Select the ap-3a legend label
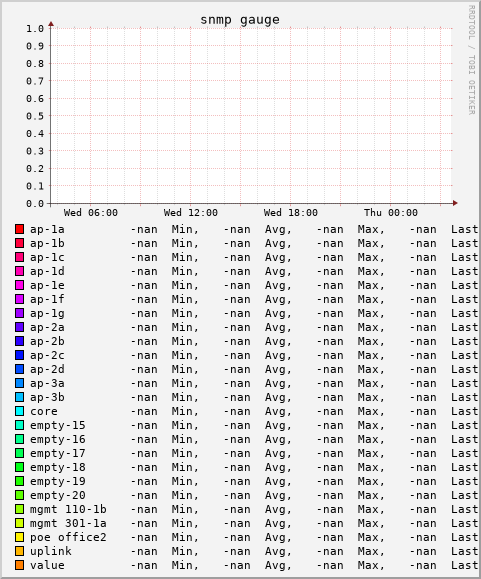This screenshot has width=481, height=579. (x=47, y=384)
